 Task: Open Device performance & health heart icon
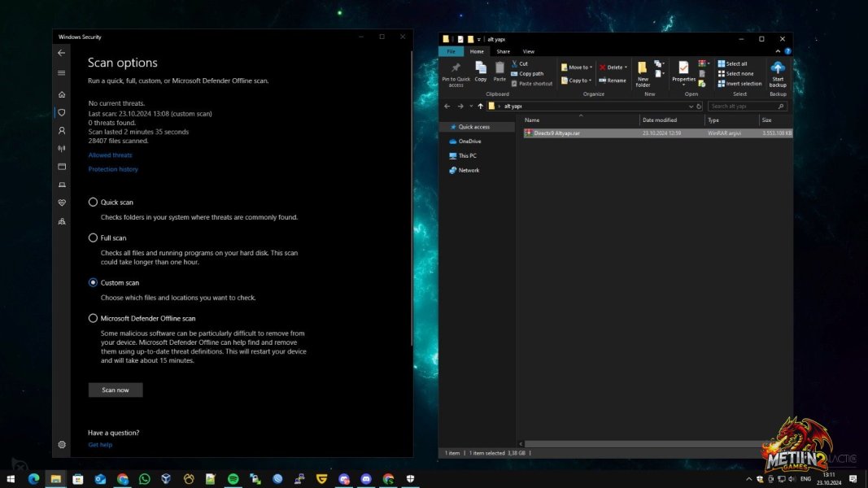pos(62,203)
